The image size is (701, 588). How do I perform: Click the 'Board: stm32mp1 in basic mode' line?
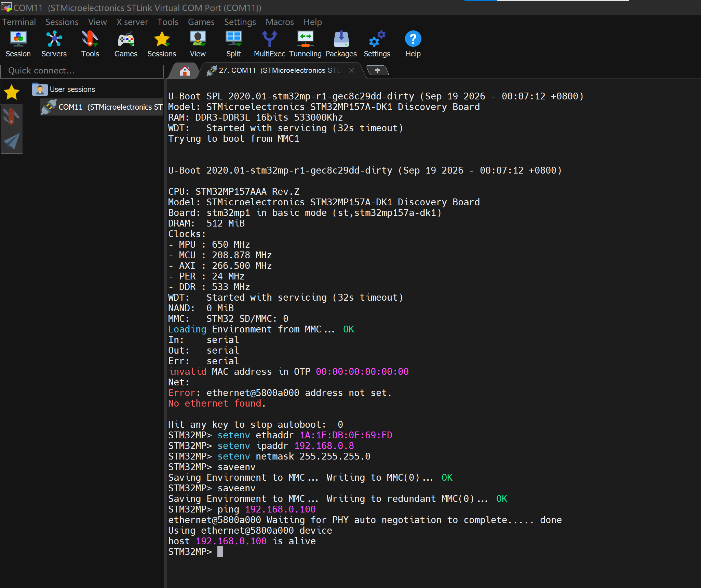(305, 213)
